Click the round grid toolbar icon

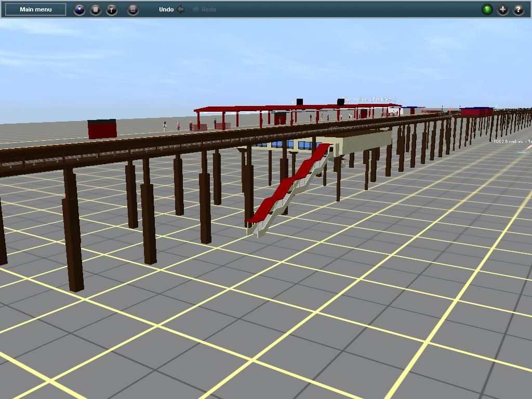pyautogui.click(x=133, y=9)
